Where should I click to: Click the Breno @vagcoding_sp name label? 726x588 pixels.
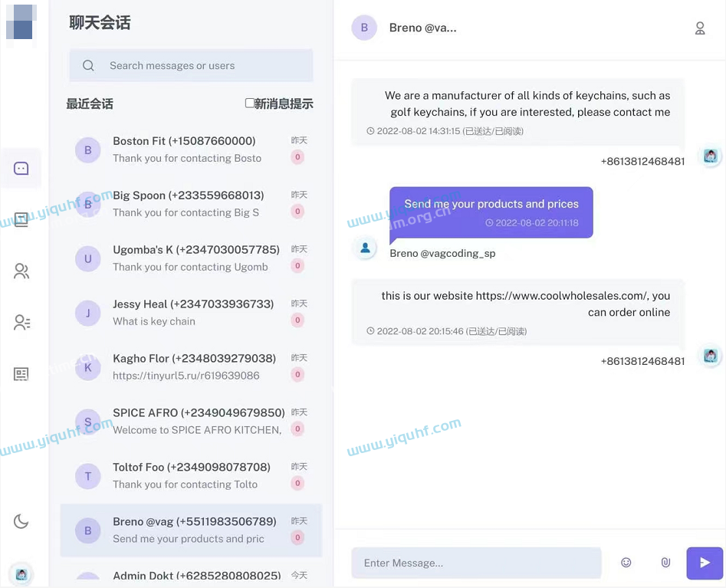click(x=442, y=253)
